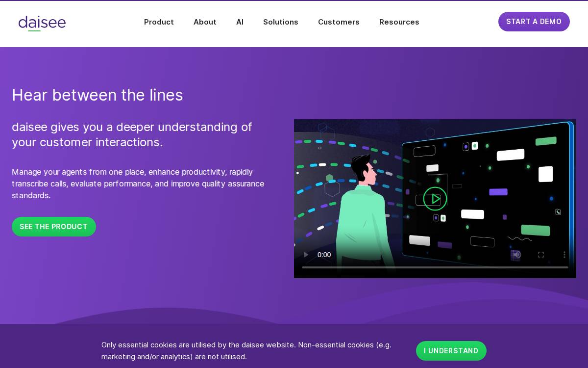Enter fullscreen on the video

541,255
